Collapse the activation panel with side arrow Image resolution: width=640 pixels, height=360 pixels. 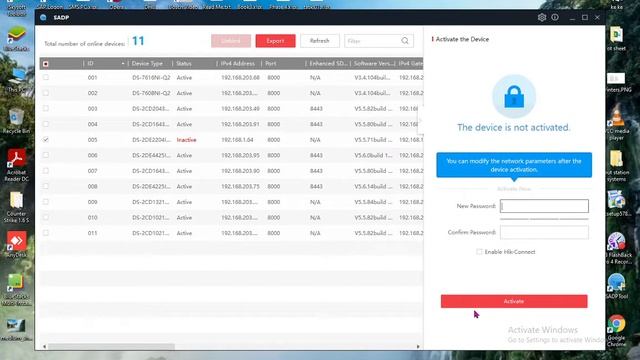pos(420,121)
